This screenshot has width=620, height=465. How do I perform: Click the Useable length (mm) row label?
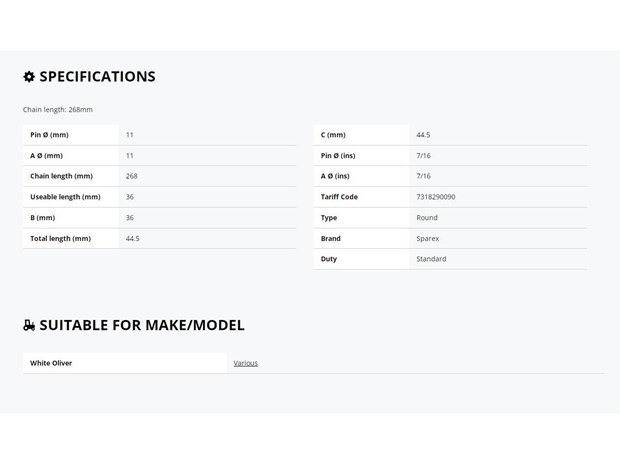click(65, 197)
